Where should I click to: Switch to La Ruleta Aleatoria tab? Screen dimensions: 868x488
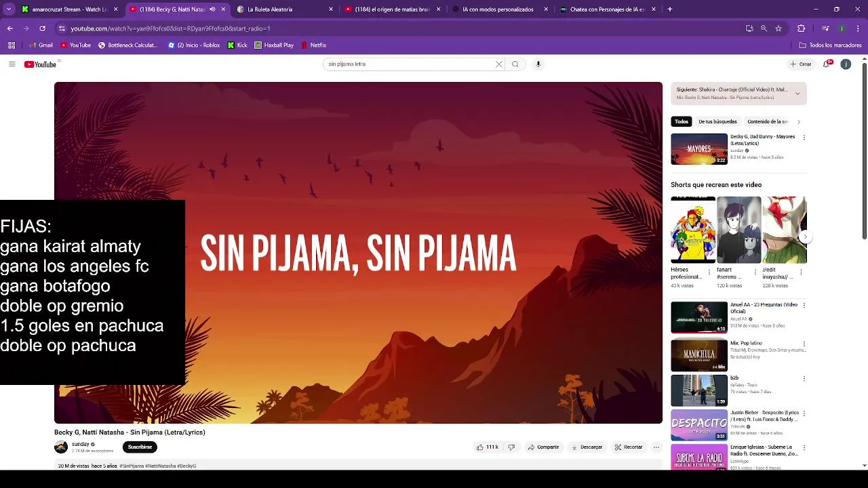coord(285,9)
